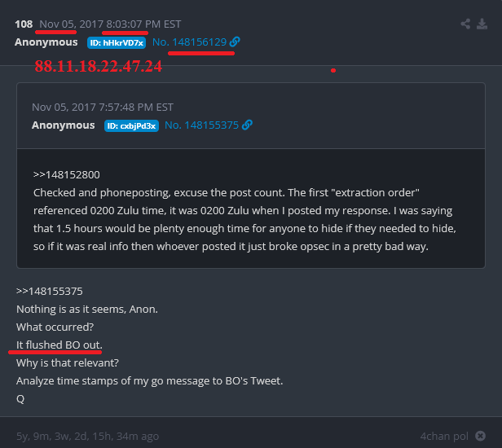This screenshot has height=448, width=502.
Task: Click the drop number 108
Action: point(24,24)
